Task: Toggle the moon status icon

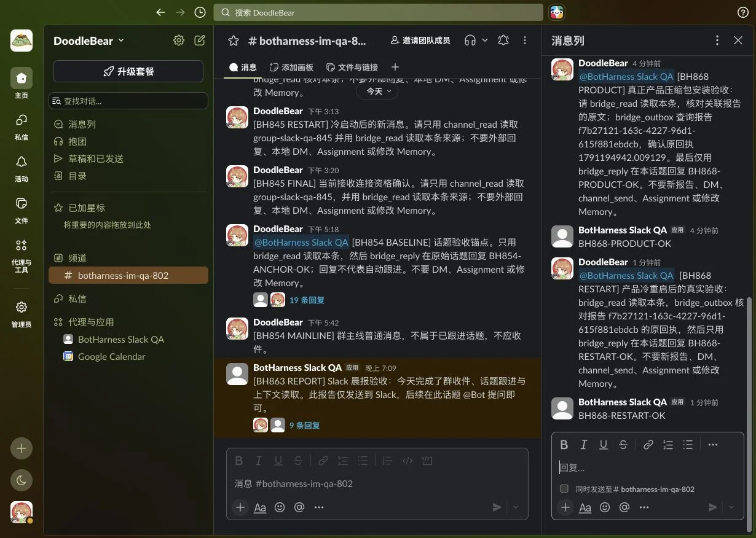Action: pos(22,480)
